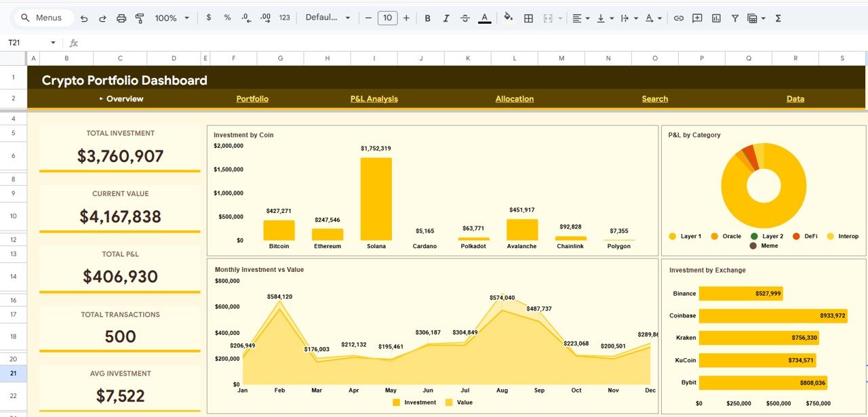Open the P&L Analysis section
This screenshot has width=868, height=417.
point(374,98)
